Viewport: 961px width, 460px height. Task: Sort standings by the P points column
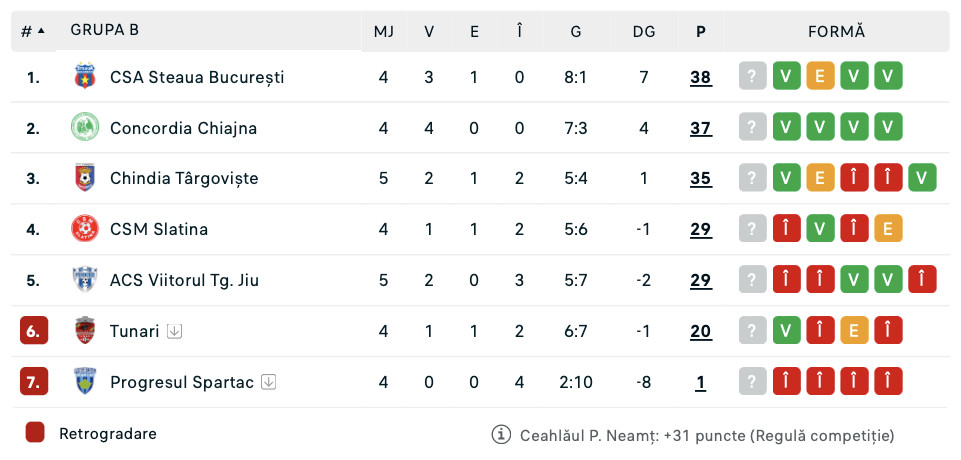(701, 31)
